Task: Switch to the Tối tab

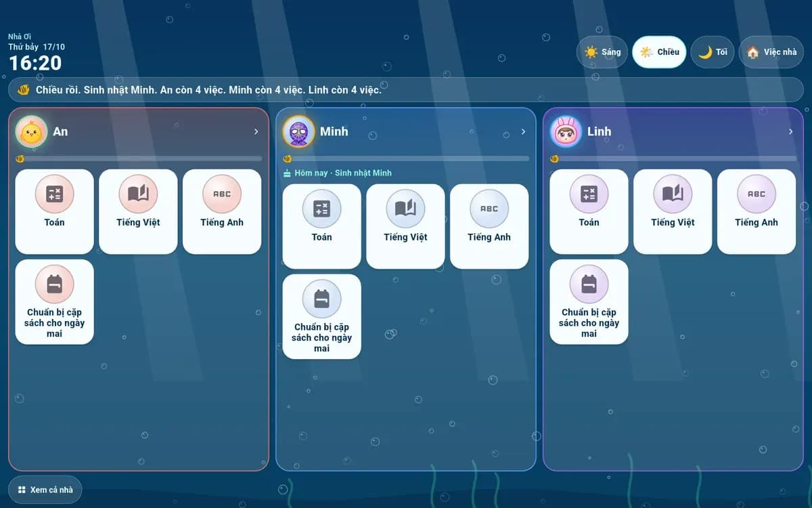Action: [713, 52]
